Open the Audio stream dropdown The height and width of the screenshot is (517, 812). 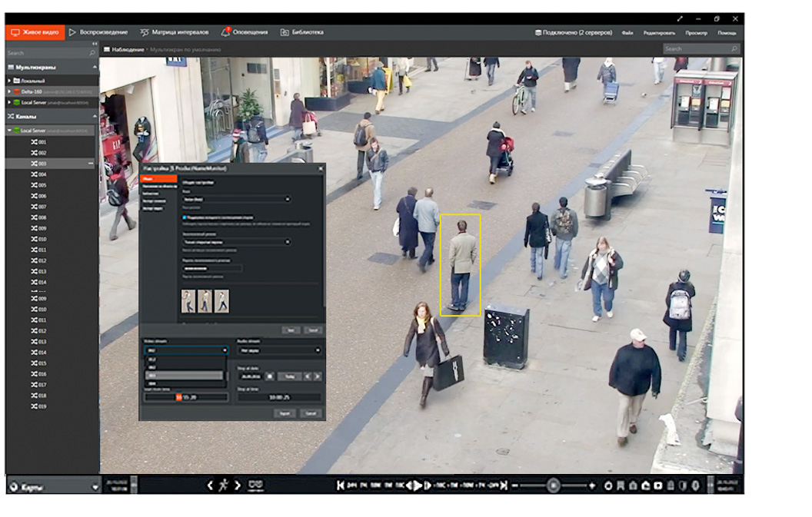pos(278,350)
